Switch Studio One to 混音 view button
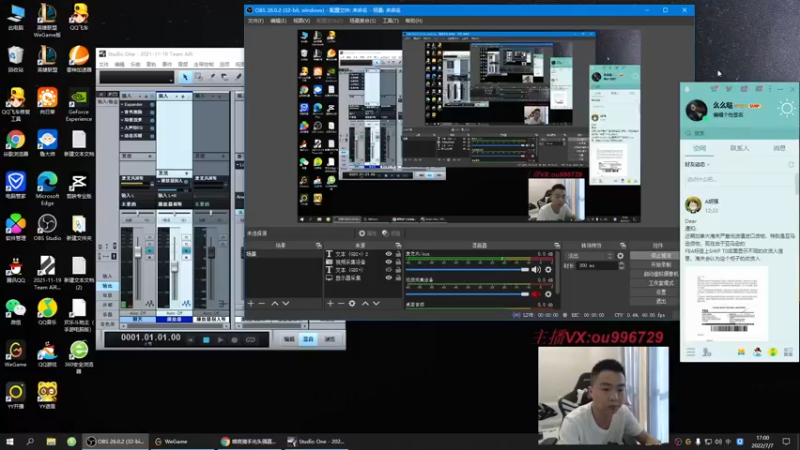 coord(308,339)
